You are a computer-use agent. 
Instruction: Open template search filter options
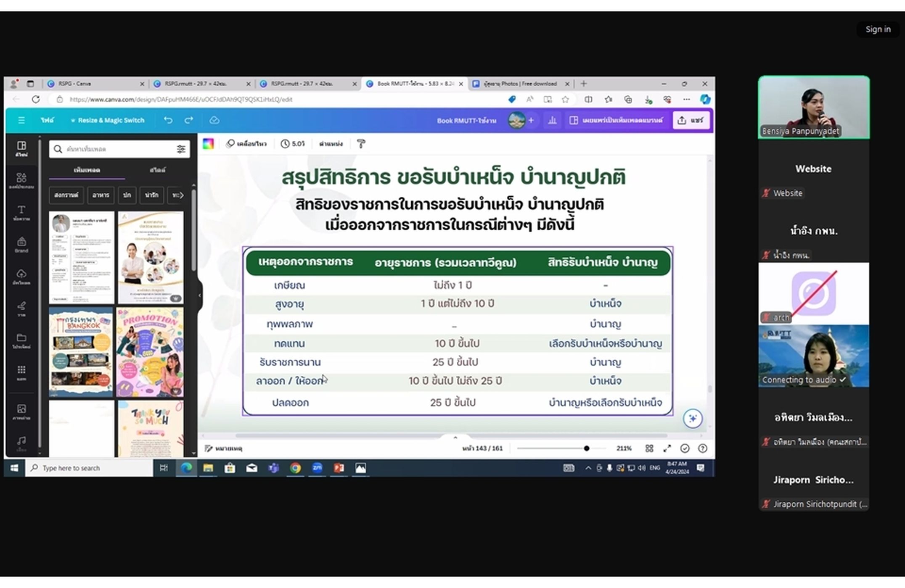pos(181,149)
